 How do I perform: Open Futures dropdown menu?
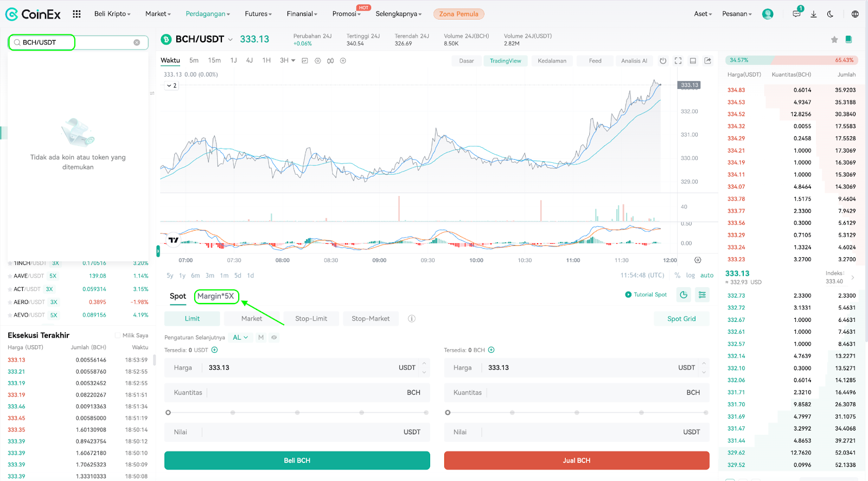point(258,14)
